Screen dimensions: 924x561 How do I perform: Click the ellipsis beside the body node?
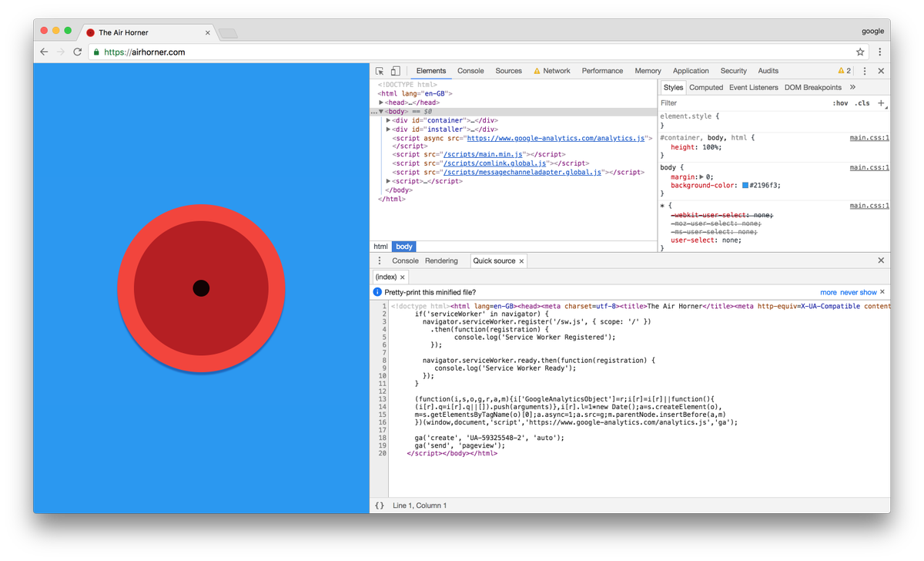(374, 112)
